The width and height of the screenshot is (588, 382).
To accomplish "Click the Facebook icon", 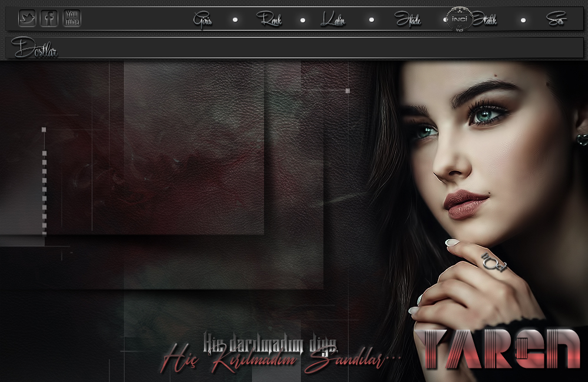I will [x=49, y=19].
